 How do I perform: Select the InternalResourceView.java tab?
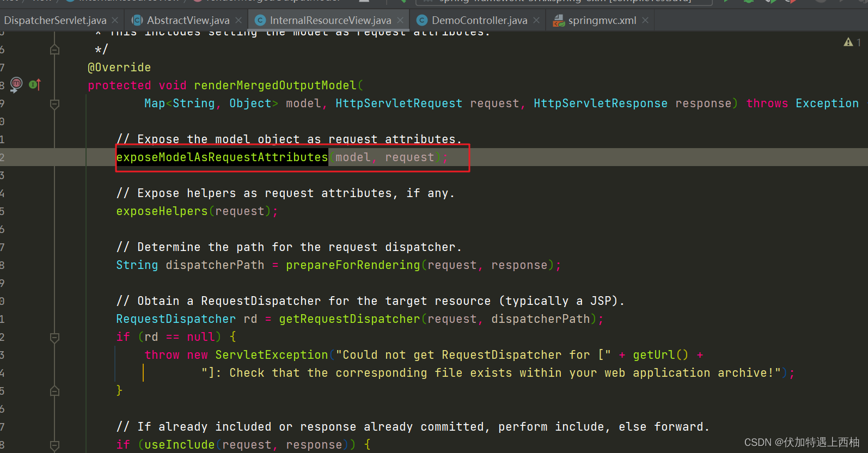pyautogui.click(x=331, y=21)
